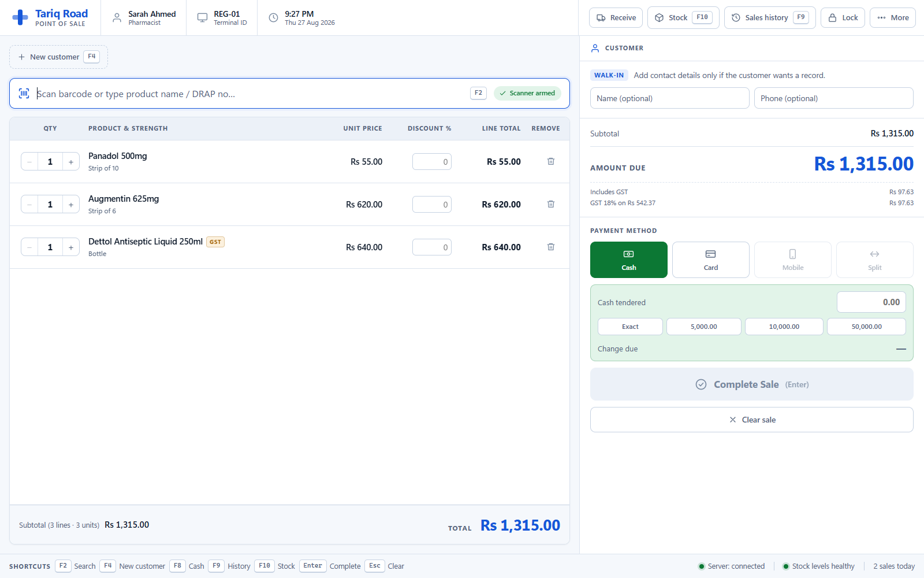Remove Panadol 500mg with trash icon
The height and width of the screenshot is (578, 924).
click(551, 162)
